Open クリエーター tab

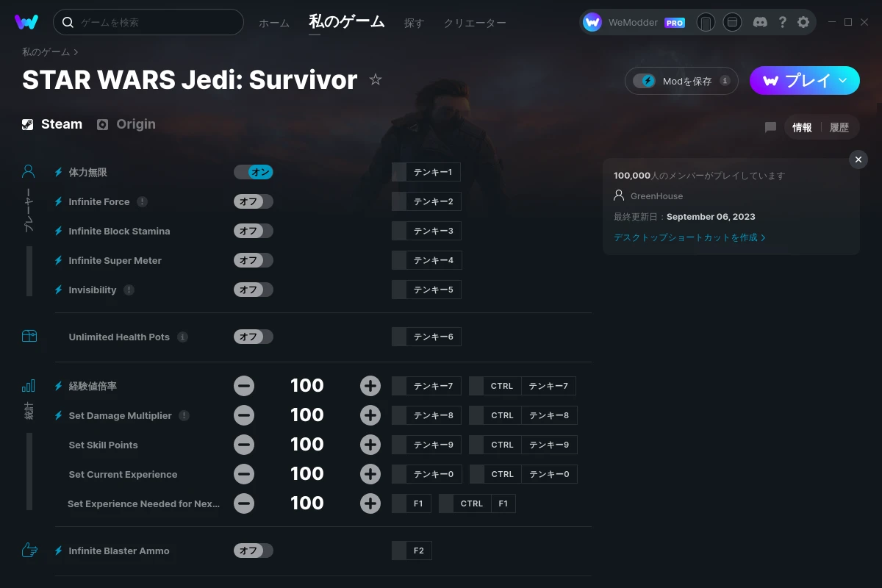[x=475, y=23]
